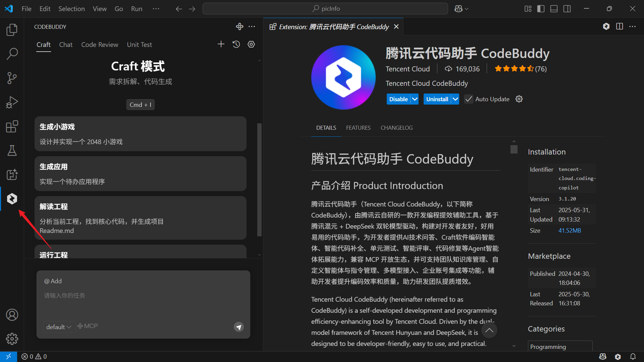Image resolution: width=644 pixels, height=362 pixels.
Task: Click the MCP plug icon in CodeBuddy header
Action: coord(239,26)
